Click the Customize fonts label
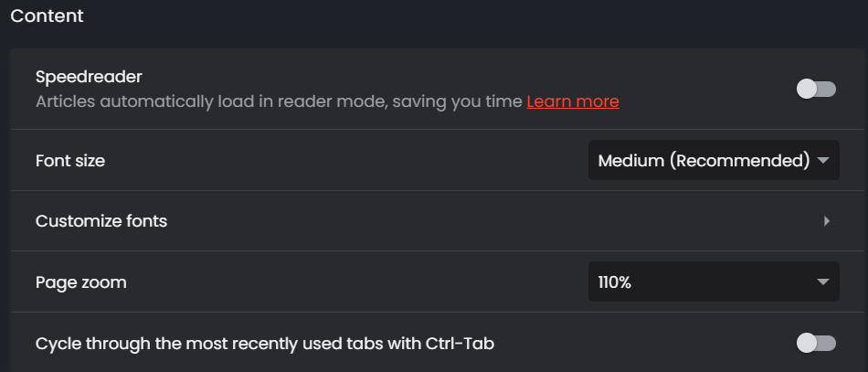 pos(101,221)
